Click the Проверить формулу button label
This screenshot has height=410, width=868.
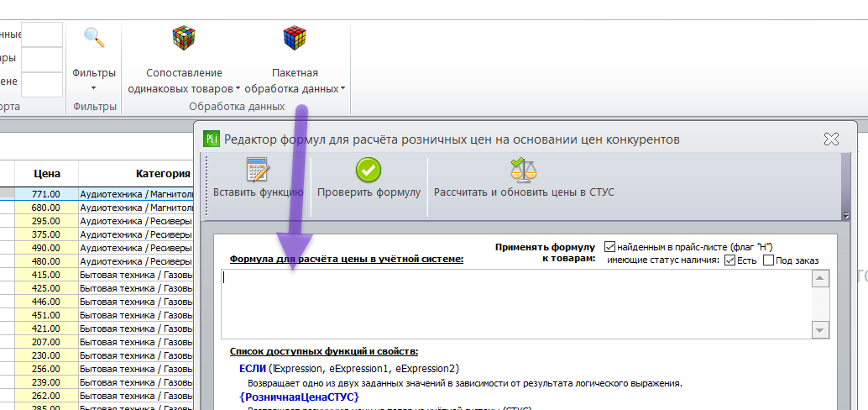tap(369, 192)
